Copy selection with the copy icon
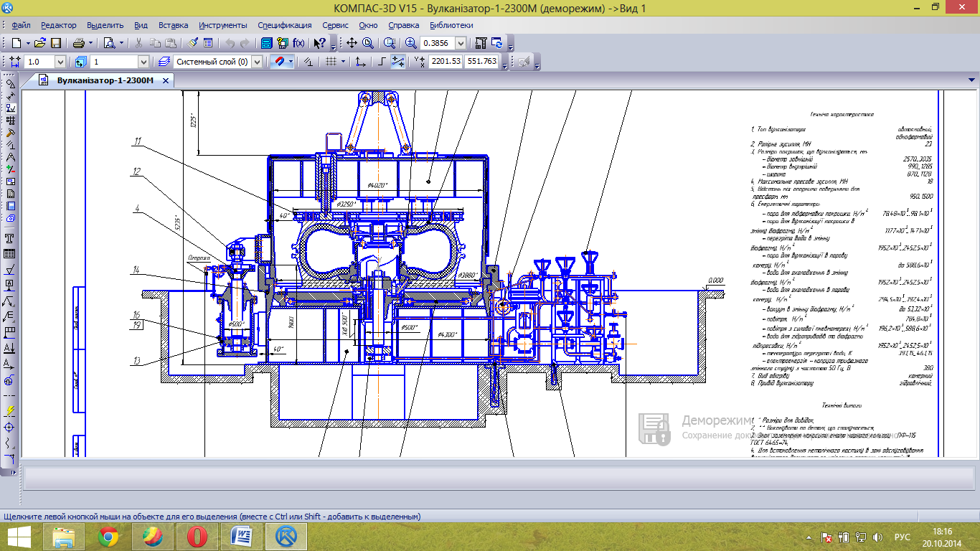 pos(155,43)
